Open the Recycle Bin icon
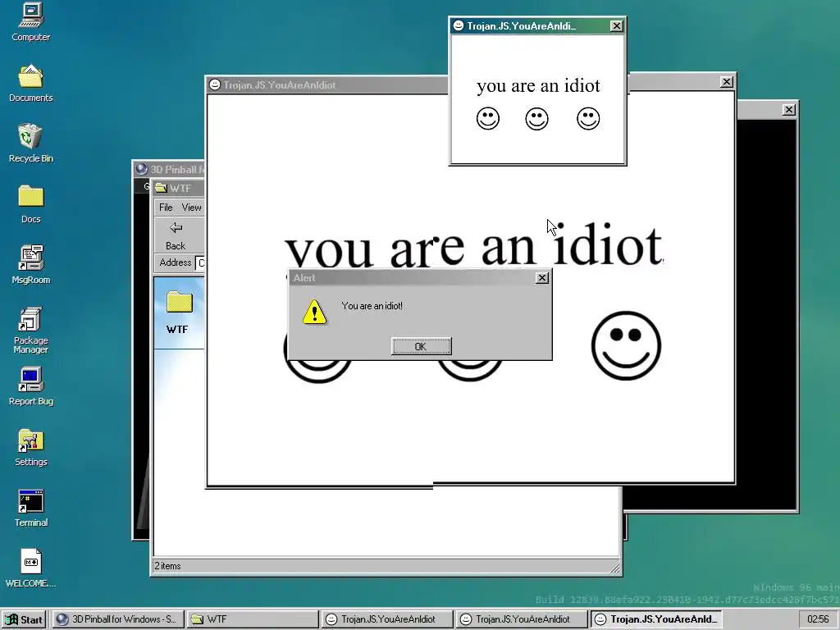 (30, 143)
